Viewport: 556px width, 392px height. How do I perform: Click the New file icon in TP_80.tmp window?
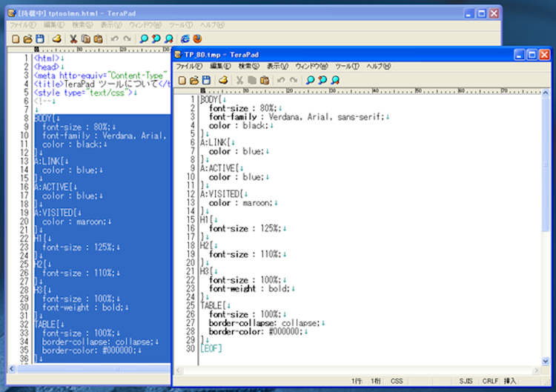pyautogui.click(x=181, y=80)
